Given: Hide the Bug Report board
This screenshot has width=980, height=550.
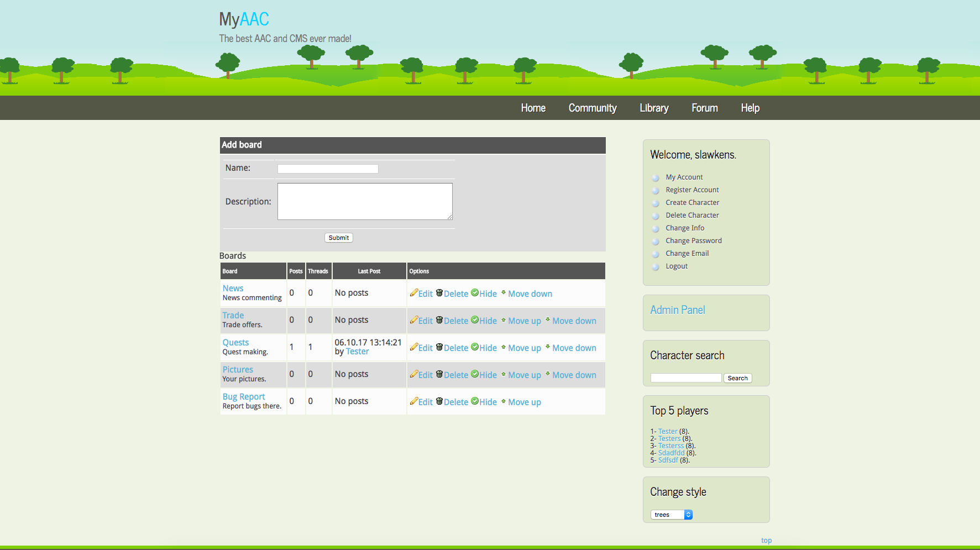Looking at the screenshot, I should (x=487, y=402).
